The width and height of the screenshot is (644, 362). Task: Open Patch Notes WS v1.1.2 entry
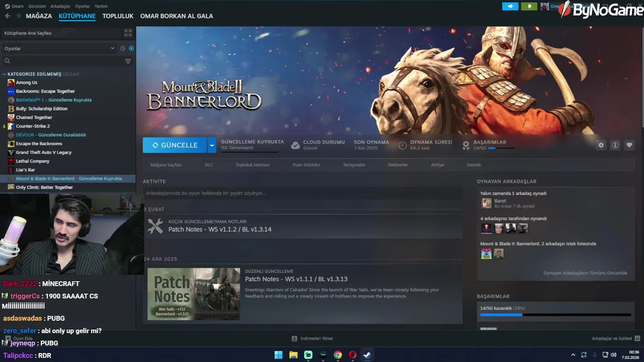(x=303, y=226)
